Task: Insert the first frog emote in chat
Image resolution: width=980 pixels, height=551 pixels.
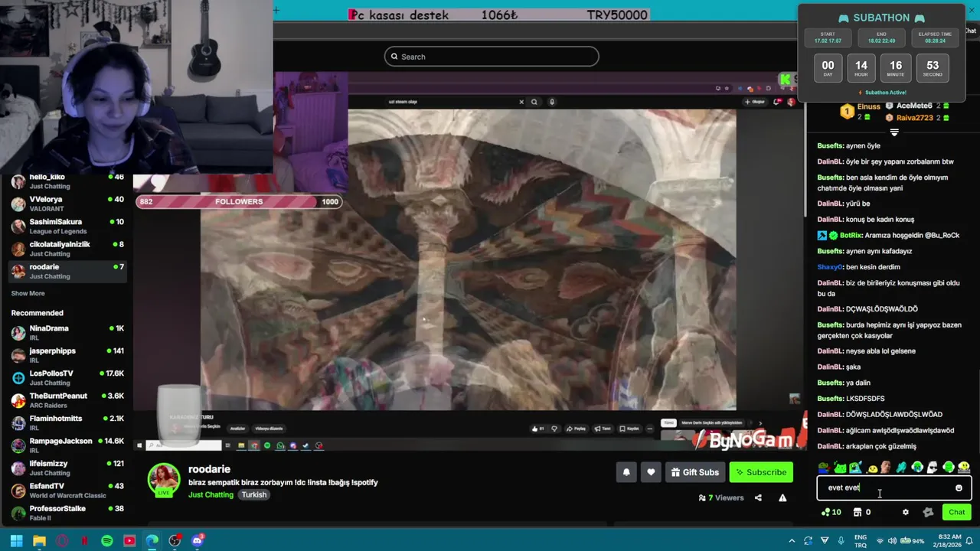Action: tap(824, 468)
